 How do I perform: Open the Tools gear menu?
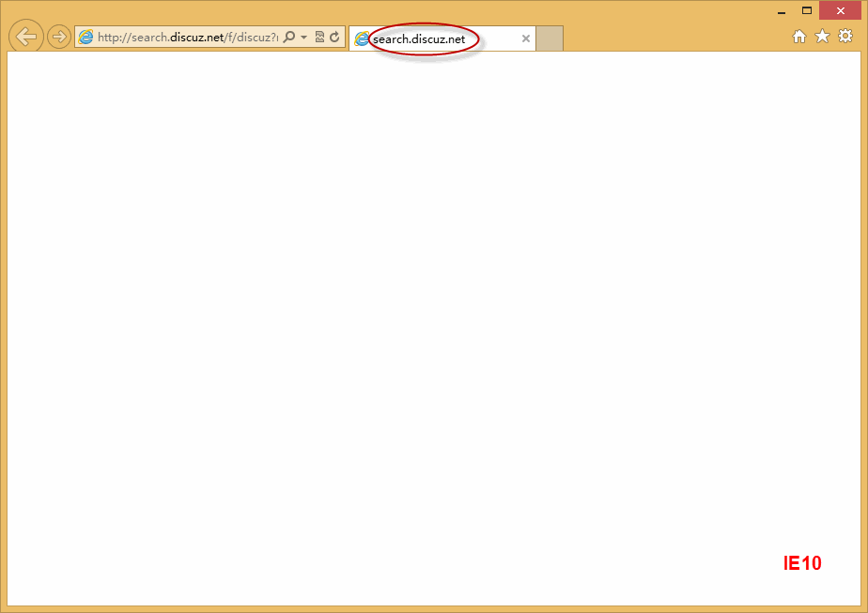(845, 37)
